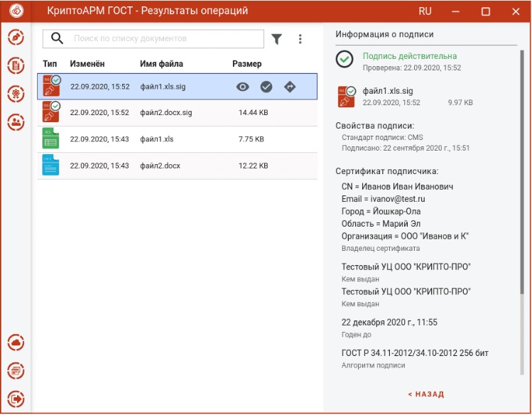Click the exit arrow icon in sidebar
Screen dimensions: 532x415
point(16,399)
